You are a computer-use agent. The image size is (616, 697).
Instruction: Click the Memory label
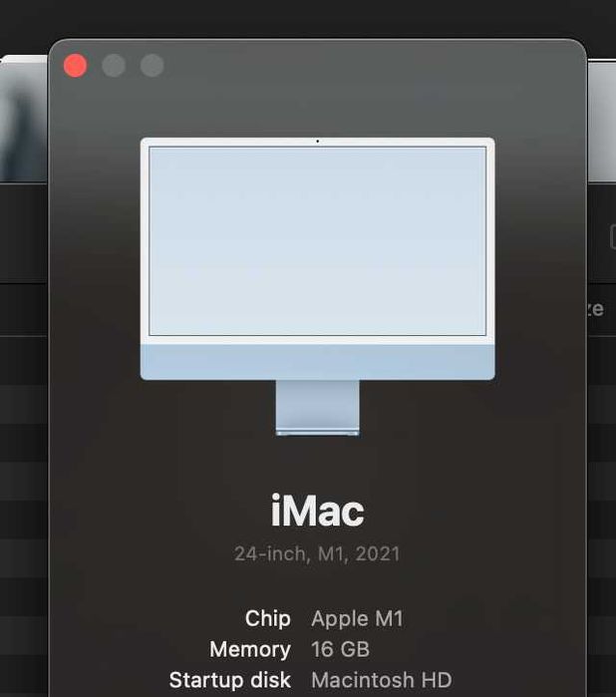(x=250, y=649)
